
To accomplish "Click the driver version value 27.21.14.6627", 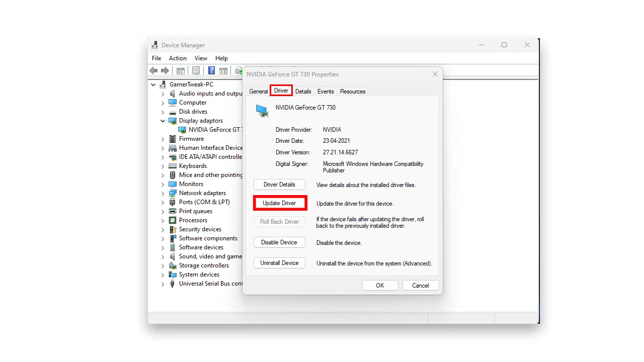I will click(341, 152).
